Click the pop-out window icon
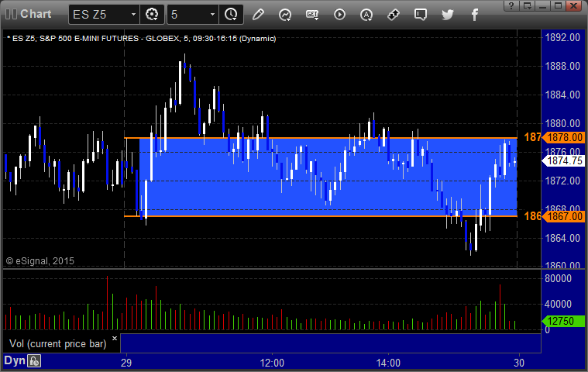 point(528,5)
